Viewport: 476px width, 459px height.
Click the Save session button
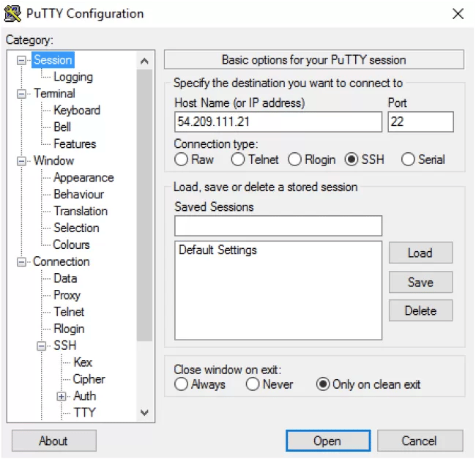421,282
